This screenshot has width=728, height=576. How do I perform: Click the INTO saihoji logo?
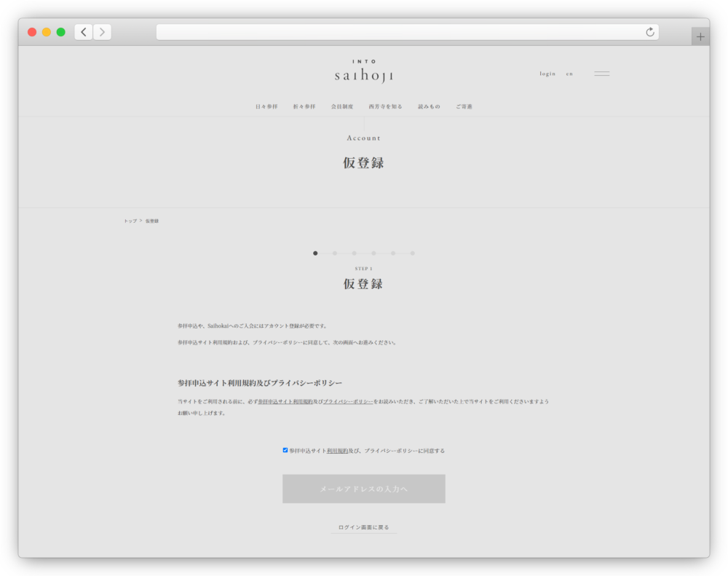364,72
